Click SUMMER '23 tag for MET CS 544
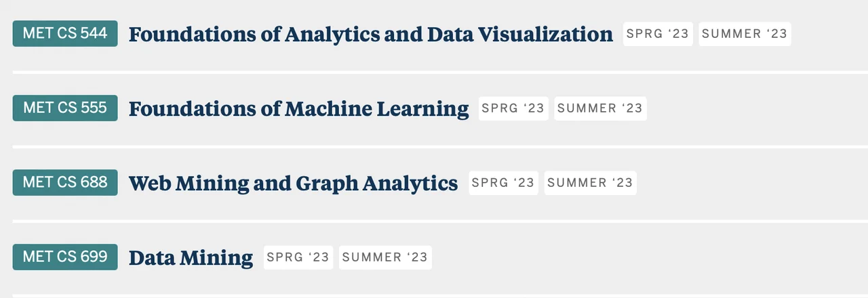Screen dimensions: 868x298 (745, 34)
